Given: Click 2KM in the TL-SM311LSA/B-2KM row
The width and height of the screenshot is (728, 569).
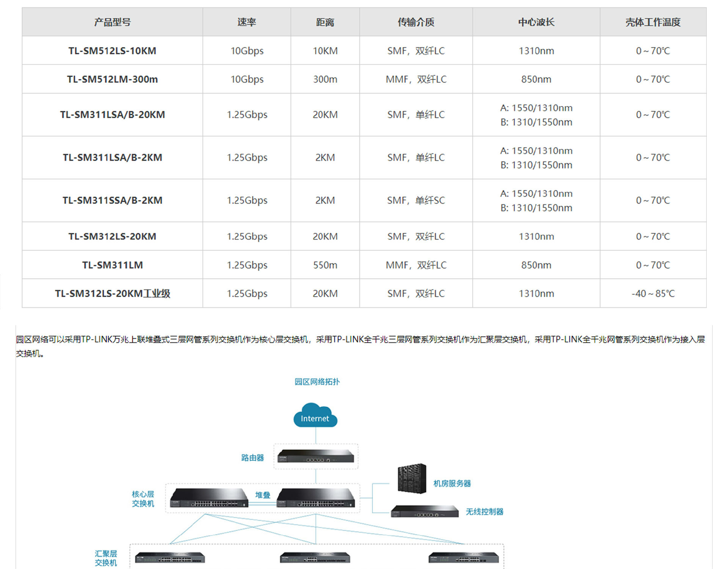Looking at the screenshot, I should point(325,157).
